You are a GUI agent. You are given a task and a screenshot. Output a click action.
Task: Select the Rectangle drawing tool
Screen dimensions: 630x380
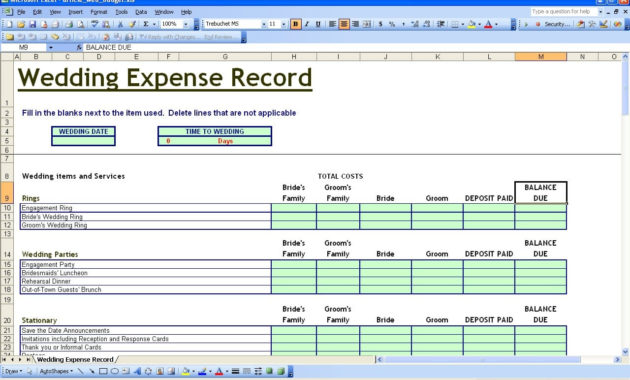point(103,372)
